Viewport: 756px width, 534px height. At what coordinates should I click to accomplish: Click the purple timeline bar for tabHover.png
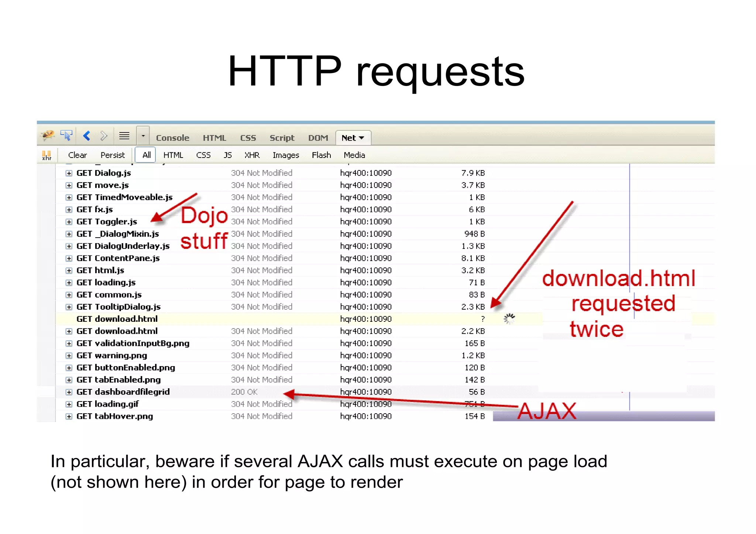pyautogui.click(x=604, y=416)
